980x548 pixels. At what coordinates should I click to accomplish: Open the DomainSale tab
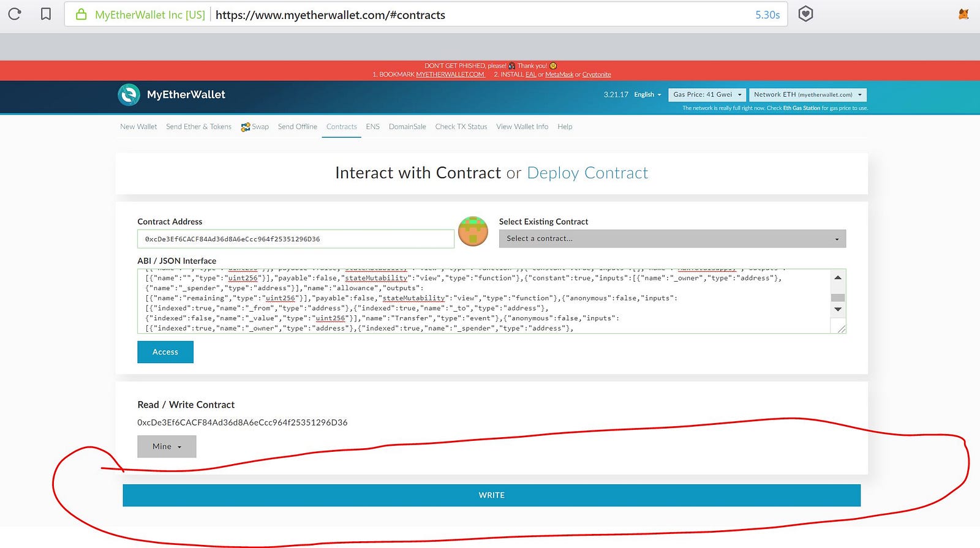pos(407,127)
